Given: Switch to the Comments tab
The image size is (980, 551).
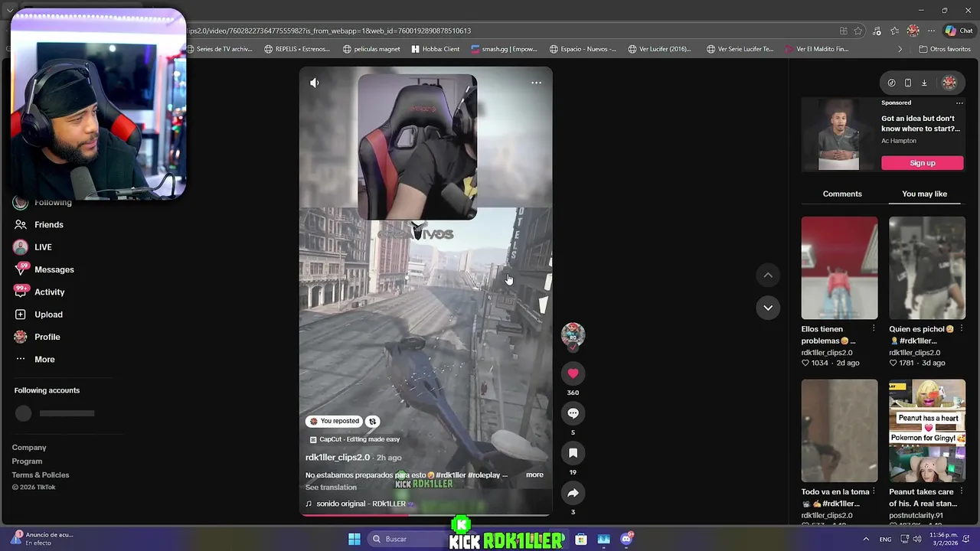Looking at the screenshot, I should (842, 194).
